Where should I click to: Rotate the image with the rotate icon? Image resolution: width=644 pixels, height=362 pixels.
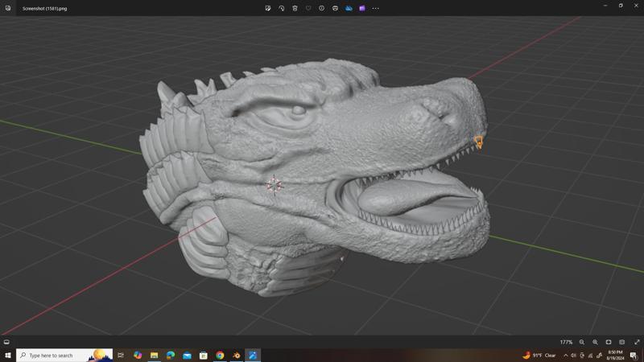281,8
